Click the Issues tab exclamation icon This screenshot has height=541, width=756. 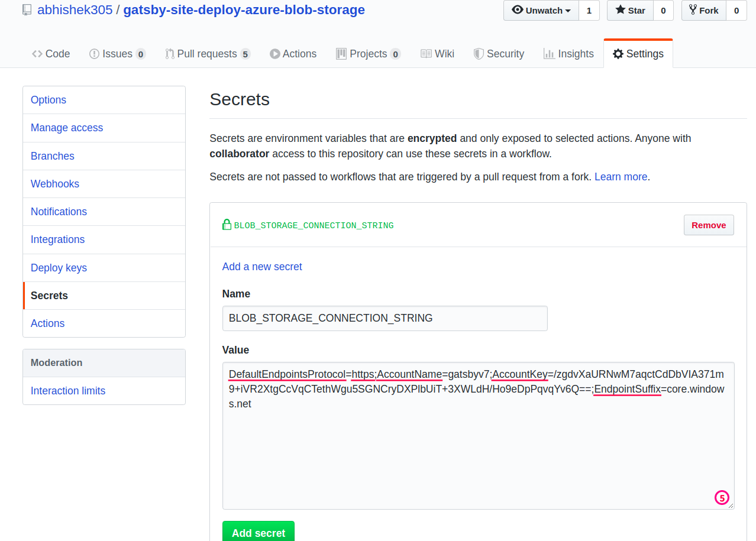[94, 54]
